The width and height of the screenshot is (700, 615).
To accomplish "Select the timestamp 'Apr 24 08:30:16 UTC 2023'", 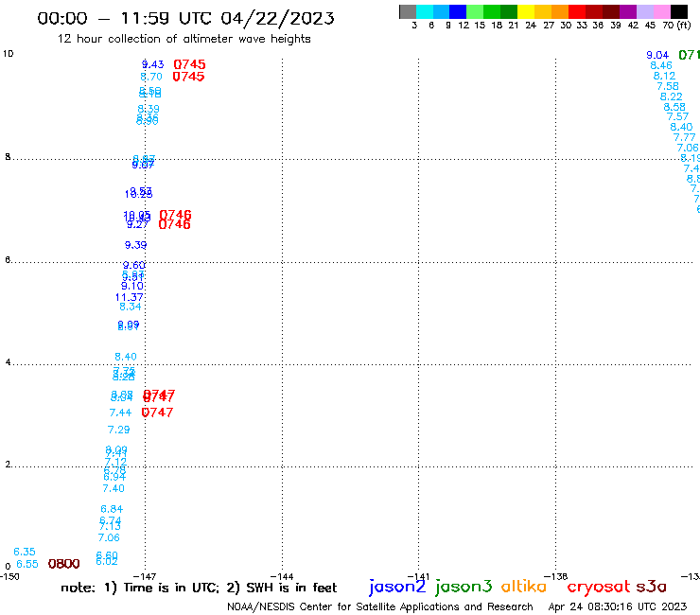I will click(x=618, y=606).
